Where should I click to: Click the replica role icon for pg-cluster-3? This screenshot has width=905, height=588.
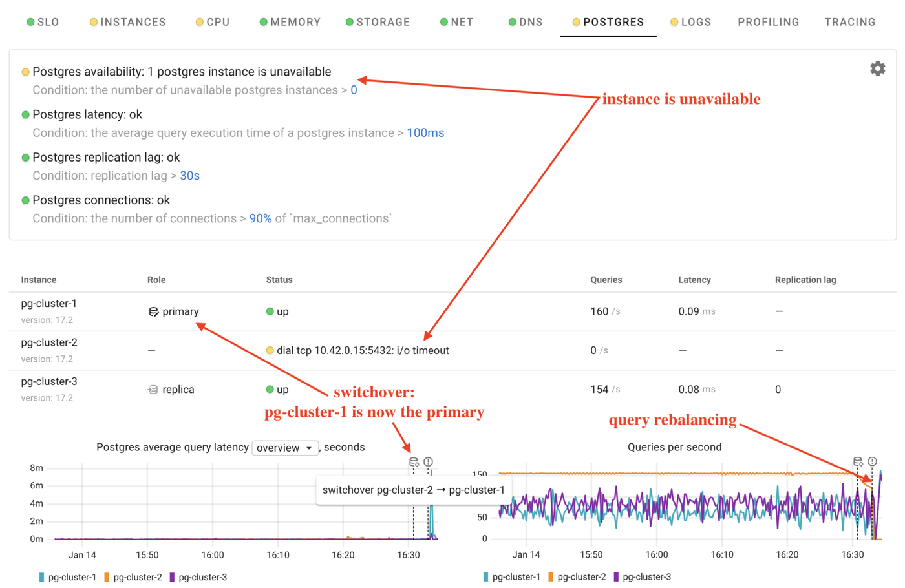point(153,390)
